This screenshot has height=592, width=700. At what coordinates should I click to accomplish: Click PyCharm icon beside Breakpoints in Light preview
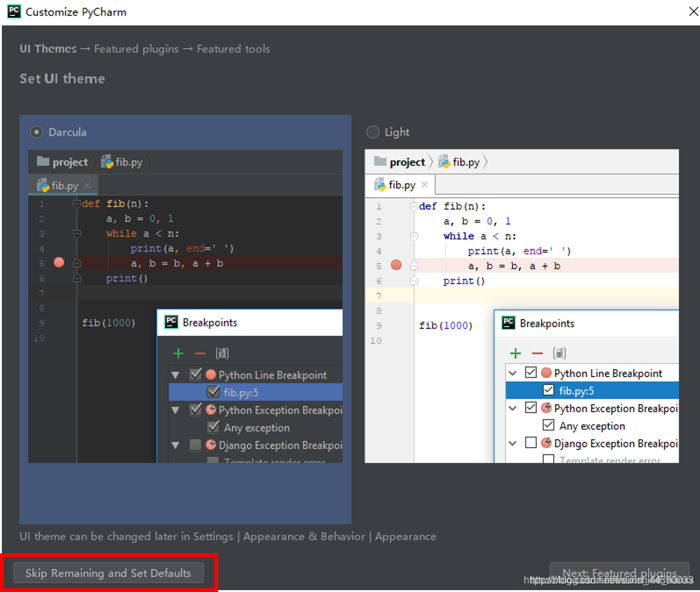point(509,323)
